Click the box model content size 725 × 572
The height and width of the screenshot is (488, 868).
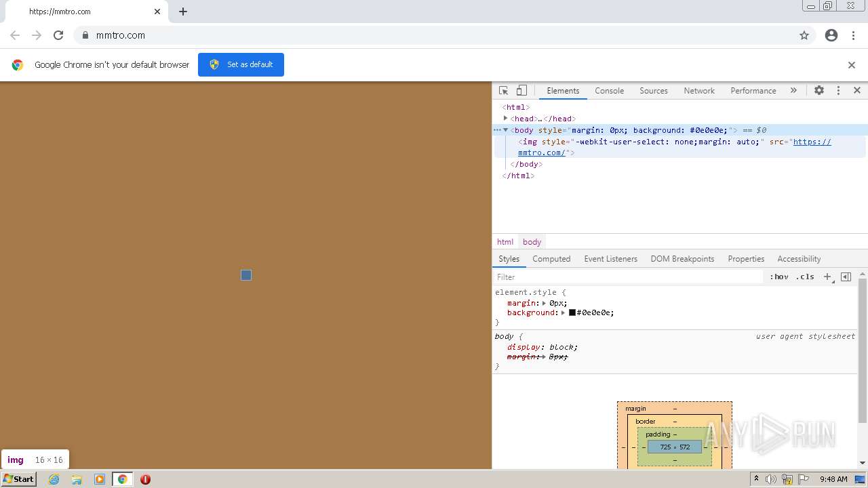pos(675,447)
